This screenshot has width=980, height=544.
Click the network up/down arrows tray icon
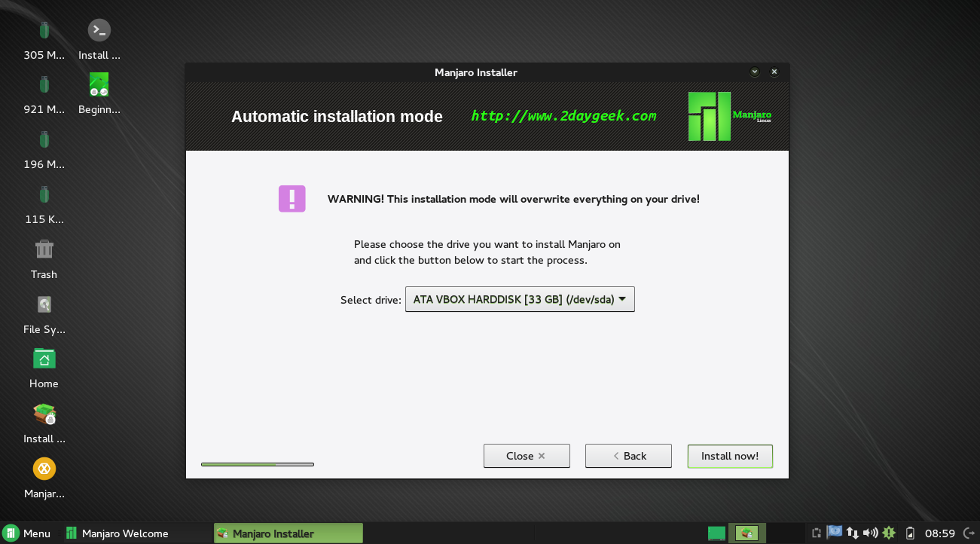coord(853,533)
